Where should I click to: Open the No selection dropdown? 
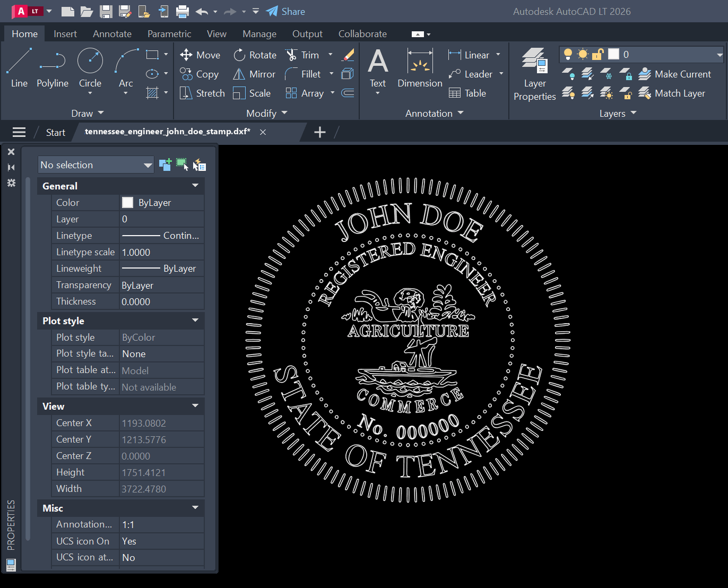pyautogui.click(x=96, y=165)
